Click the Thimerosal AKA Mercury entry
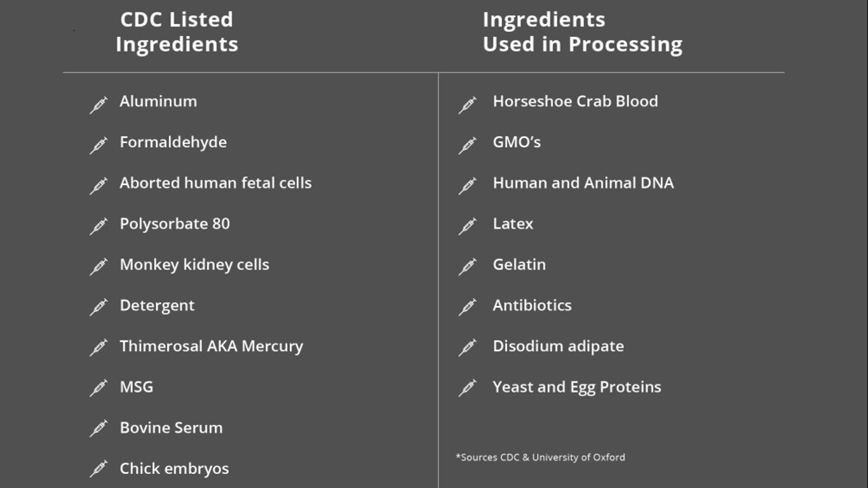The width and height of the screenshot is (868, 488). click(x=211, y=346)
